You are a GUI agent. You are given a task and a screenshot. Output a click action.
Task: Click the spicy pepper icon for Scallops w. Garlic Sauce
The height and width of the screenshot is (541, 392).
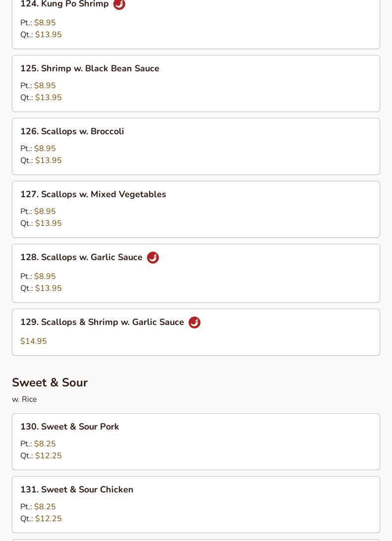click(x=153, y=258)
